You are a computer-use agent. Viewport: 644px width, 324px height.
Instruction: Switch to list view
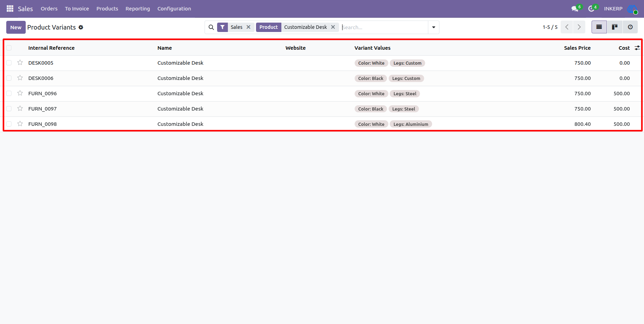pos(599,27)
